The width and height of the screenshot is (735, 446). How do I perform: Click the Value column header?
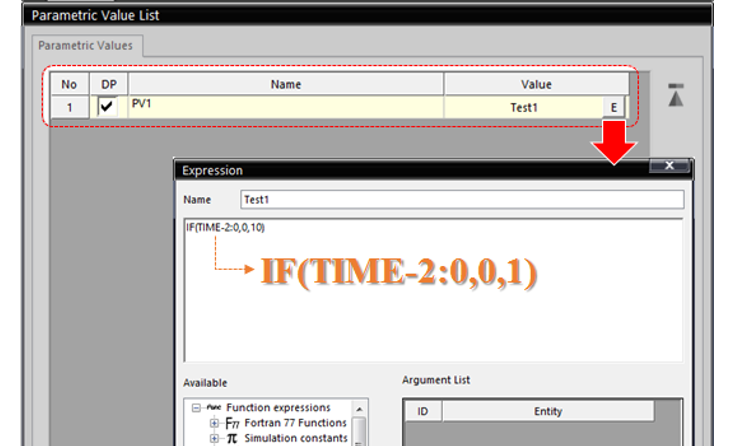coord(536,85)
